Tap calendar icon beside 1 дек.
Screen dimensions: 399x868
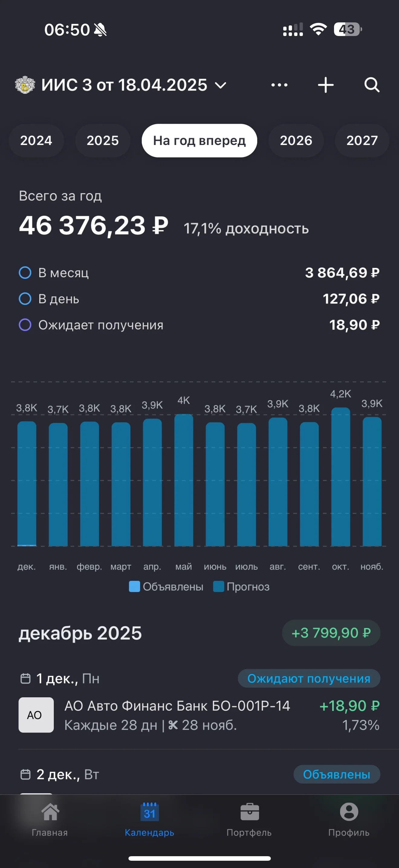click(x=26, y=678)
